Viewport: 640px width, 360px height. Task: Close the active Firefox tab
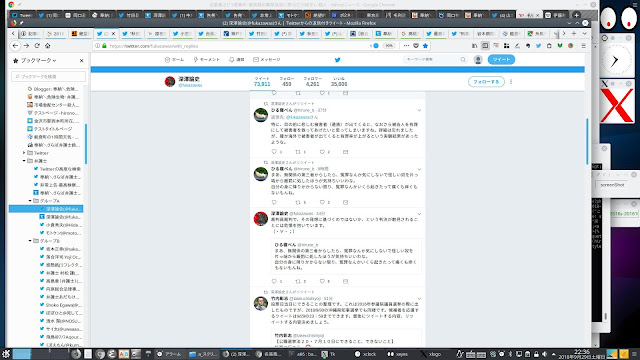tap(113, 33)
